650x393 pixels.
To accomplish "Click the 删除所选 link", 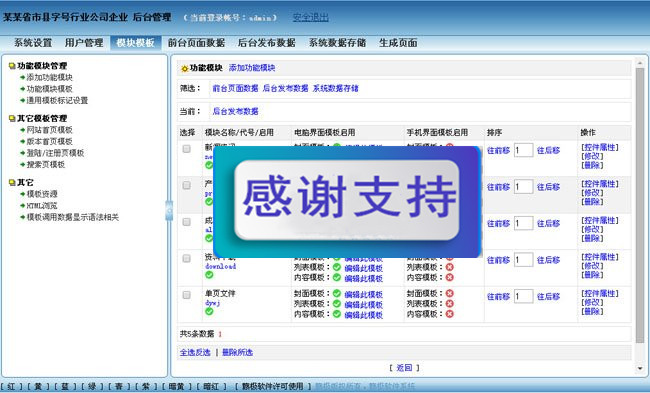I will click(238, 352).
